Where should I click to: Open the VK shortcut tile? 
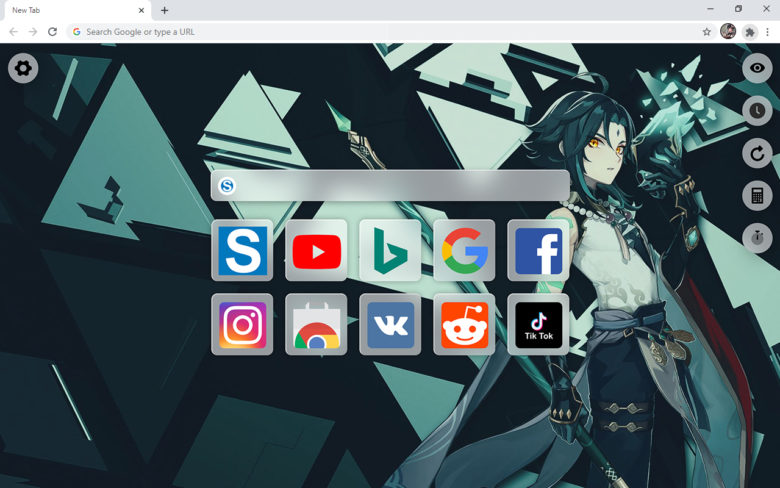point(390,324)
